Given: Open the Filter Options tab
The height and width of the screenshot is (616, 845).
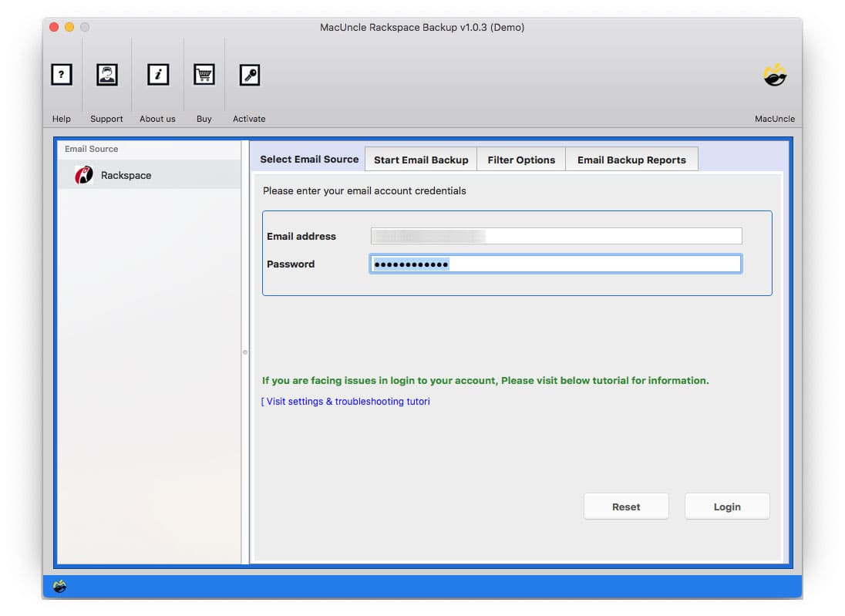Looking at the screenshot, I should coord(521,160).
